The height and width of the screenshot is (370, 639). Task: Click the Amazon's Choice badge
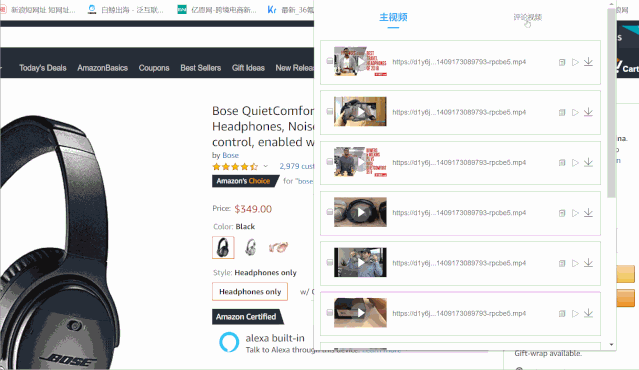[245, 181]
